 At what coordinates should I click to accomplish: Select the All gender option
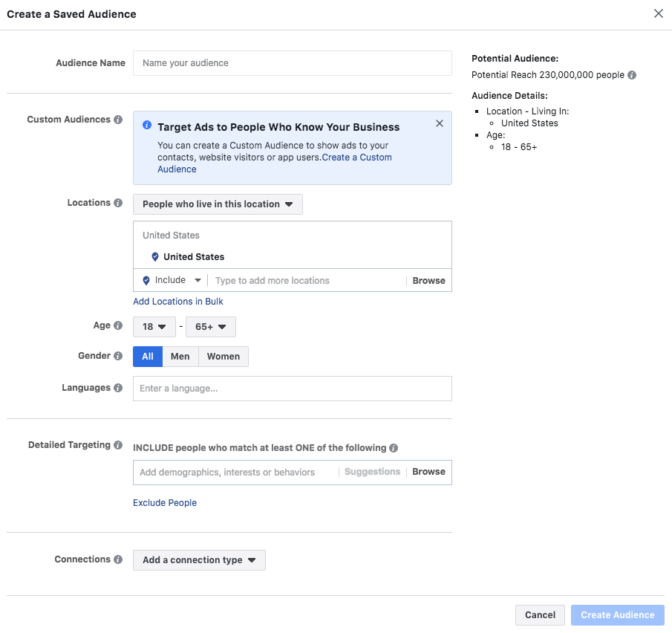click(147, 356)
